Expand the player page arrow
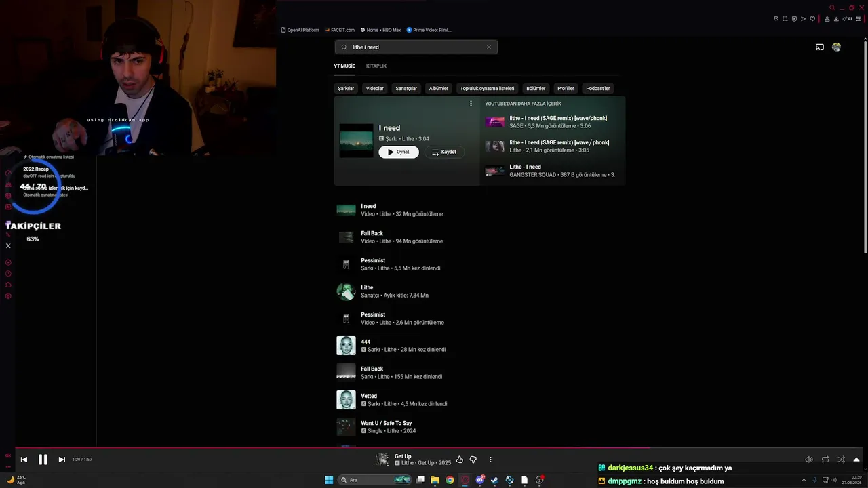 [x=856, y=460]
